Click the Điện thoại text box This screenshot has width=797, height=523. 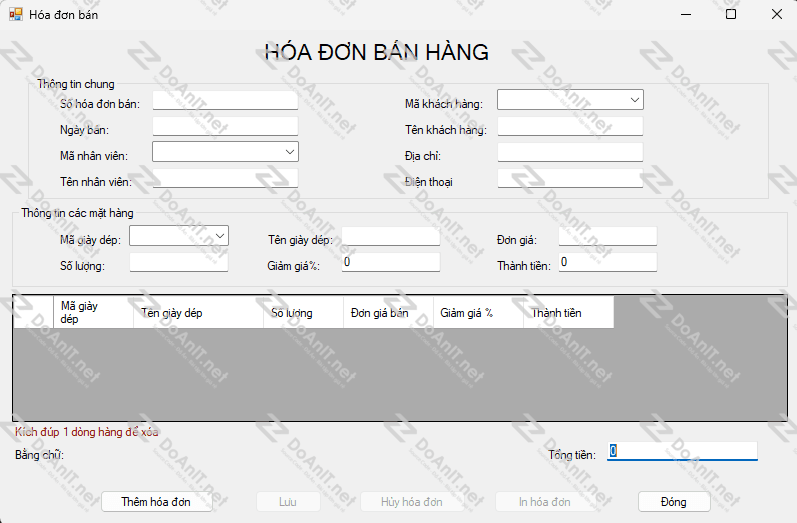point(570,178)
